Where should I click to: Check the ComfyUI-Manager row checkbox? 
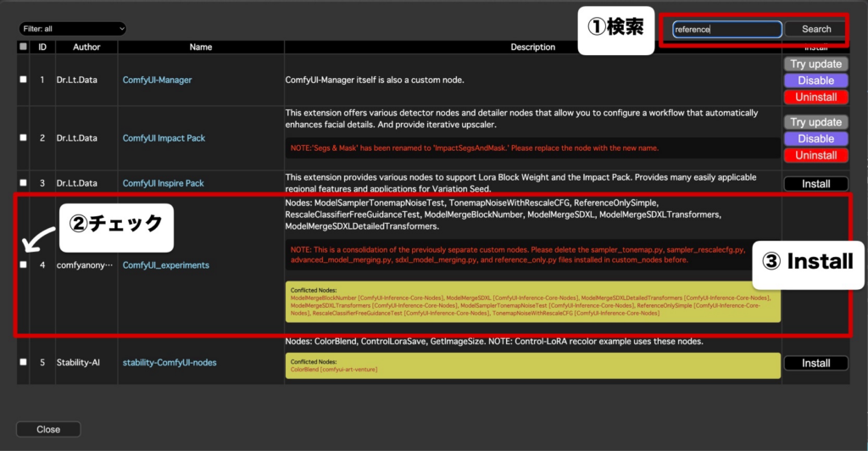(23, 80)
